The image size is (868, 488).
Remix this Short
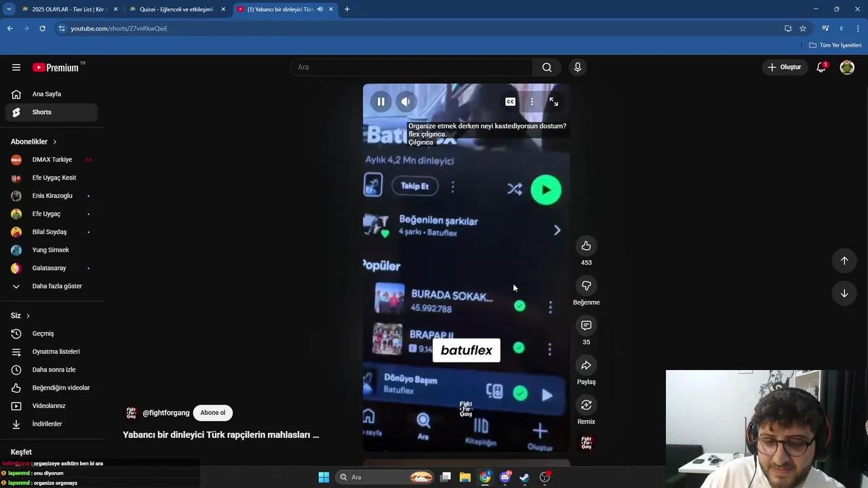pyautogui.click(x=586, y=405)
